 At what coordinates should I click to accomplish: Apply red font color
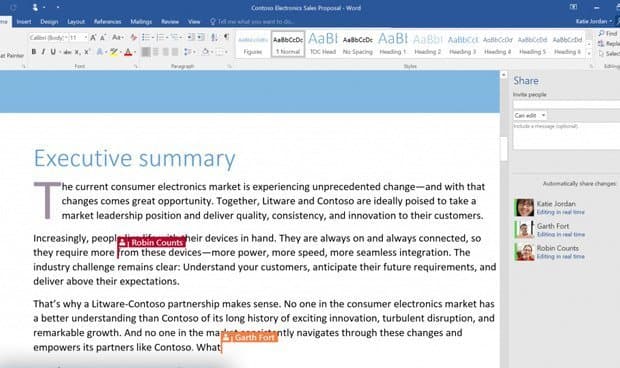[x=128, y=52]
